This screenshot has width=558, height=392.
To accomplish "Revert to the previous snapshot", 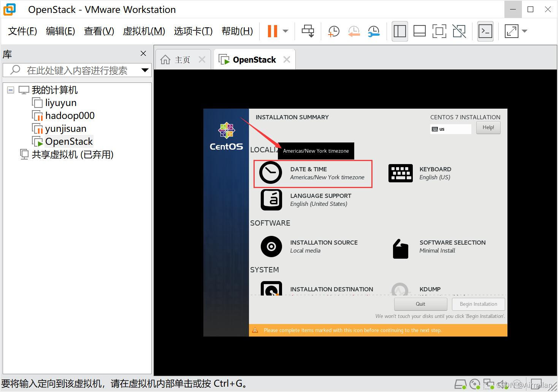I will pos(354,31).
